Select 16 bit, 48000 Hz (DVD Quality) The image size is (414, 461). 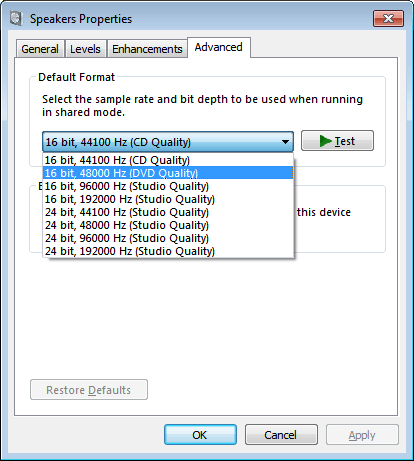(x=168, y=173)
